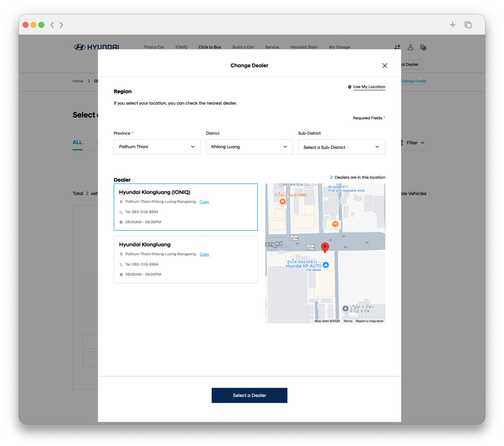Open a new browser tab with plus icon
The width and height of the screenshot is (504, 446).
(x=453, y=25)
